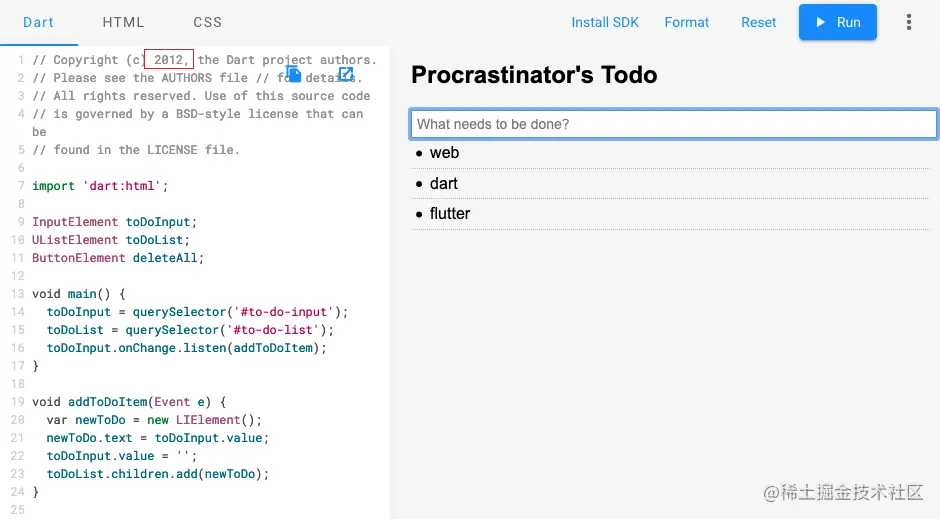Place cursor on 'ButtonElement deleteAll;' line

pos(118,258)
